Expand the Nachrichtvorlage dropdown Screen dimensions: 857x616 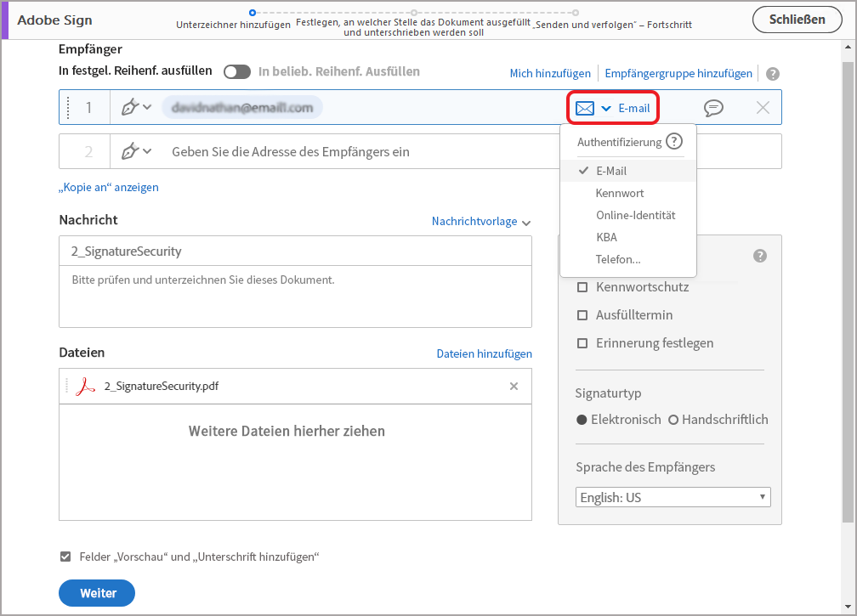[x=481, y=222]
